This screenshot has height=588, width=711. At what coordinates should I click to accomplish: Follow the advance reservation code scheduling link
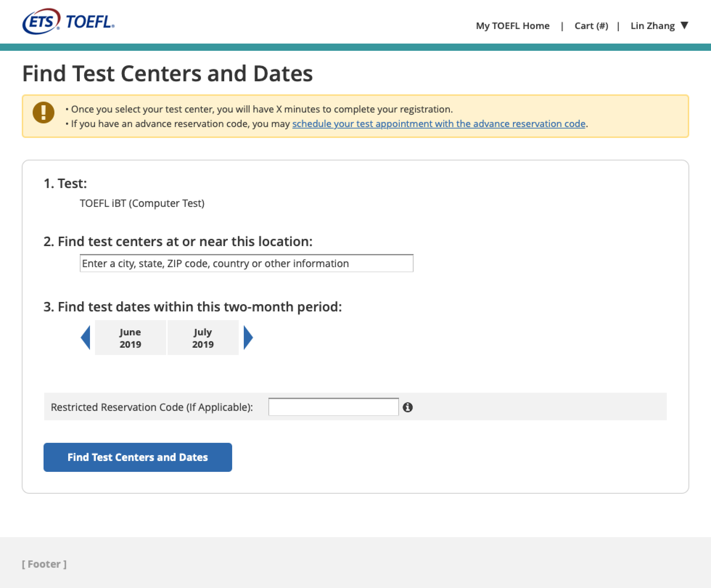tap(439, 124)
